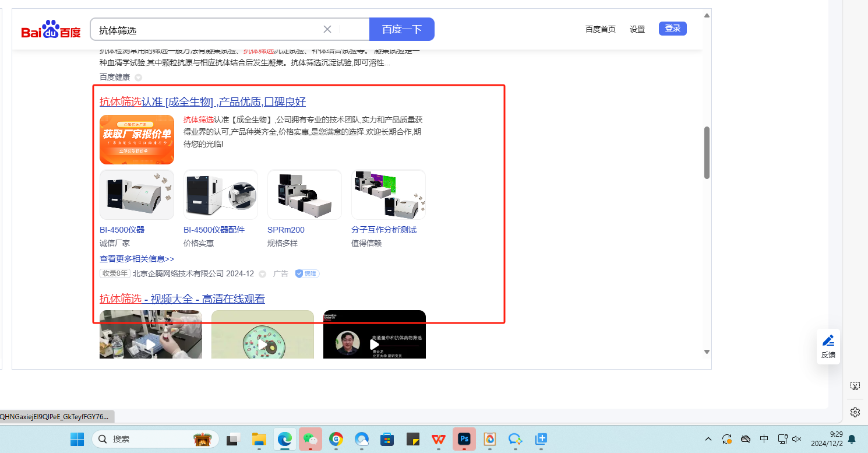Open the blue plus-square app in taskbar
Viewport: 868px width, 453px height.
[541, 439]
